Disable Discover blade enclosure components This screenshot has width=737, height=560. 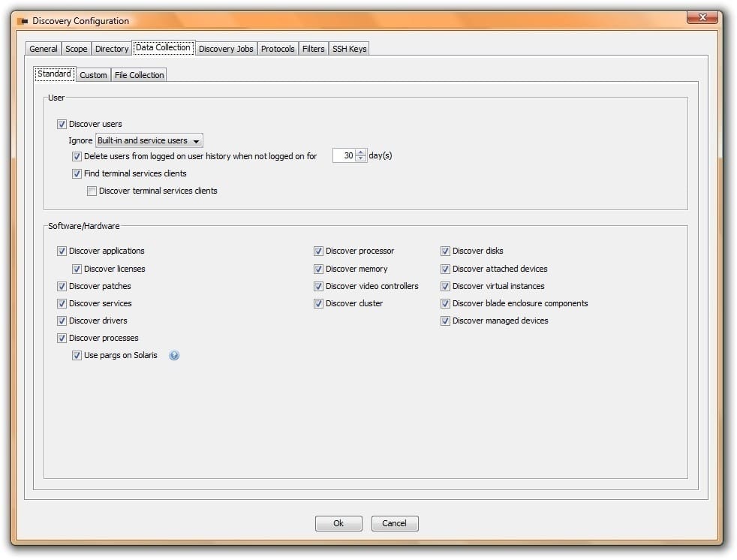445,303
